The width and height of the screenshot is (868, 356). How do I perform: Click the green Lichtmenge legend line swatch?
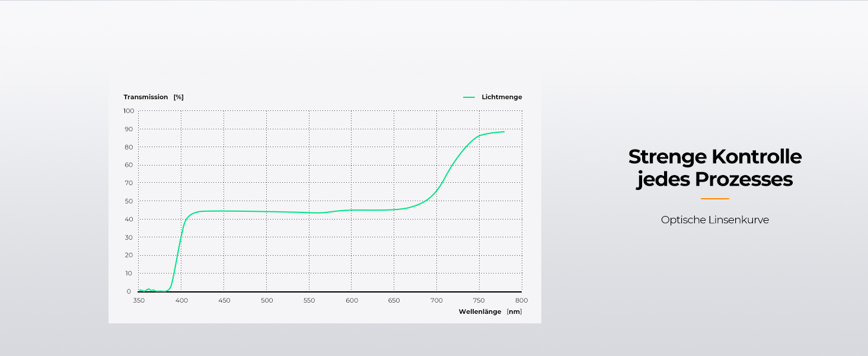point(469,97)
